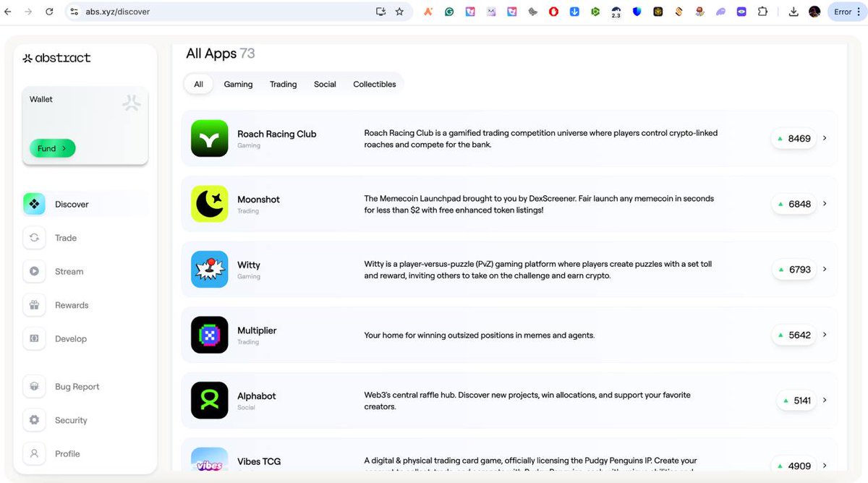Screen dimensions: 868x483
Task: Click the Alphabot app icon
Action: click(210, 401)
